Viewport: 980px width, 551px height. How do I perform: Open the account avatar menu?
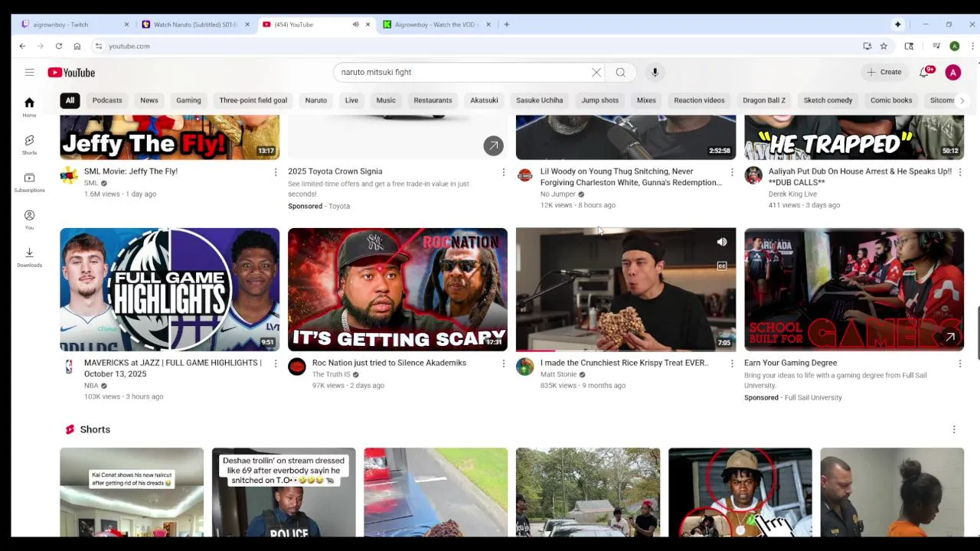coord(953,72)
